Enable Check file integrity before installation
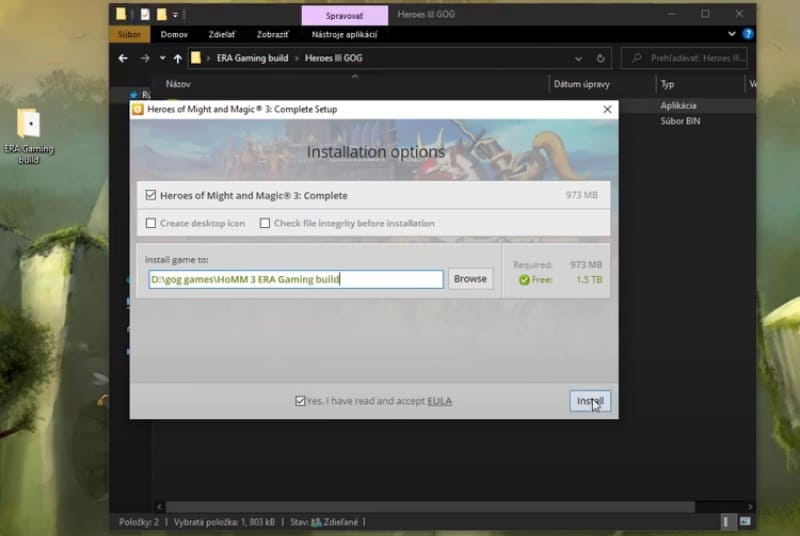Screen dimensions: 800x536 pyautogui.click(x=265, y=223)
